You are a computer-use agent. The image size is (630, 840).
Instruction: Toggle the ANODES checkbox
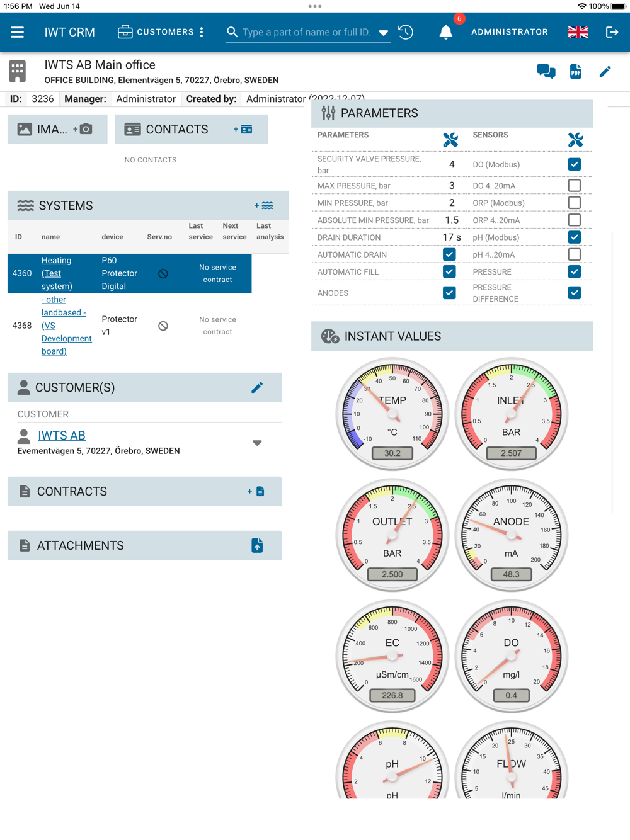coord(449,293)
